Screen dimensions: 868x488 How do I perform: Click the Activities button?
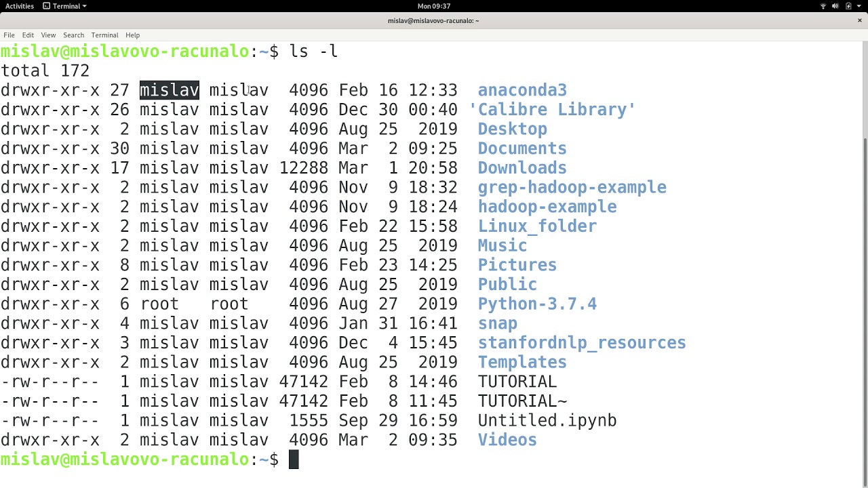pyautogui.click(x=20, y=6)
